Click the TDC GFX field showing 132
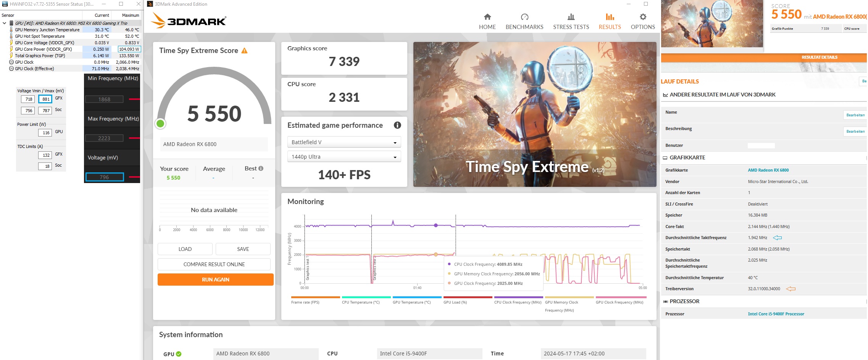The image size is (868, 360). point(45,155)
